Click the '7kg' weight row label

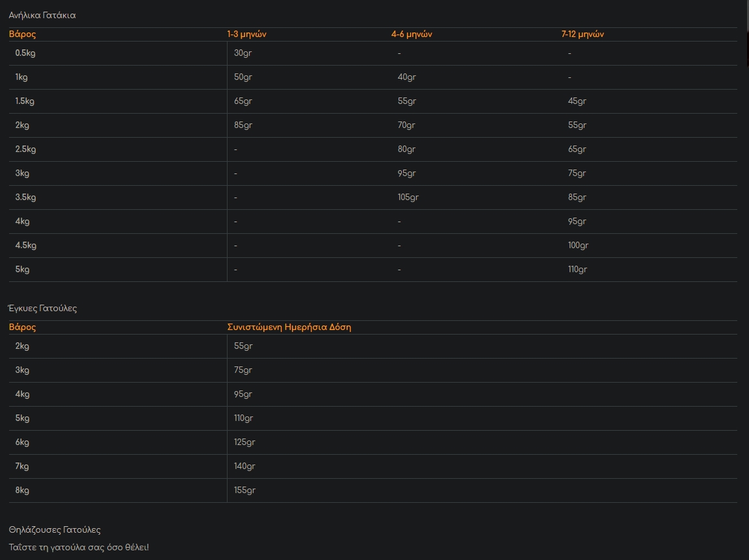22,466
